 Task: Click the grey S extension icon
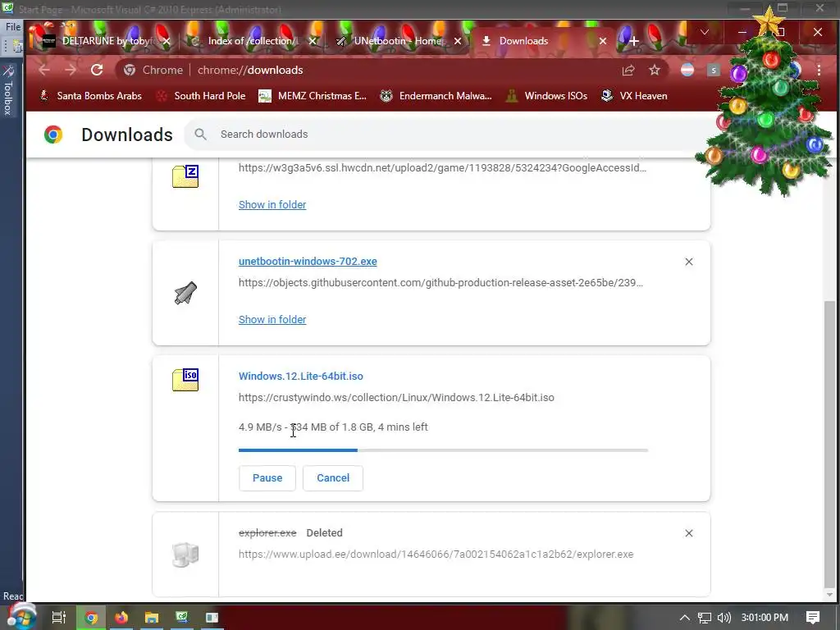point(713,71)
